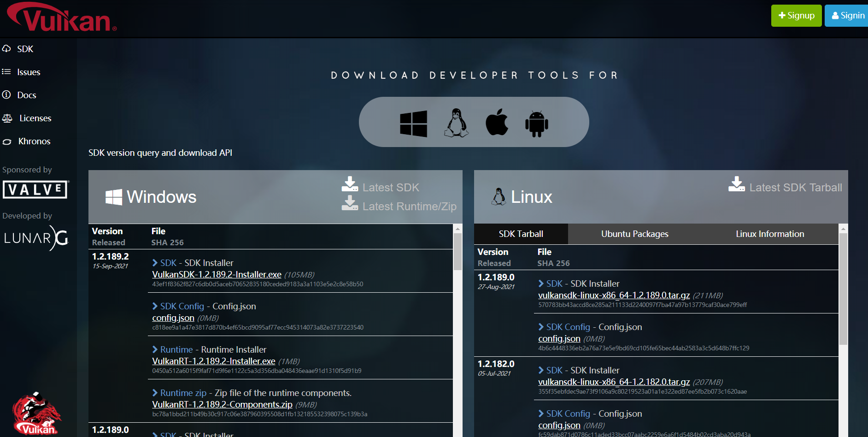Click the Windows list scroll-up arrow
The width and height of the screenshot is (868, 437).
point(457,229)
